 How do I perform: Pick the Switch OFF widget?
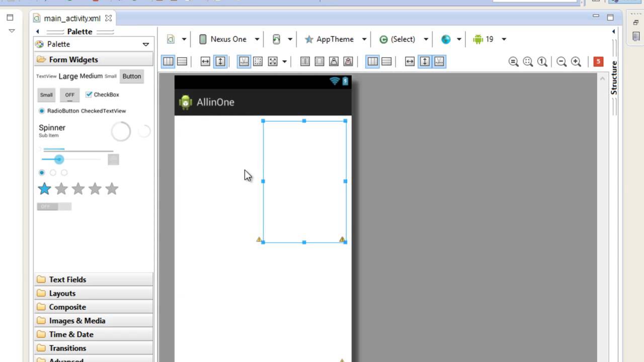point(54,207)
